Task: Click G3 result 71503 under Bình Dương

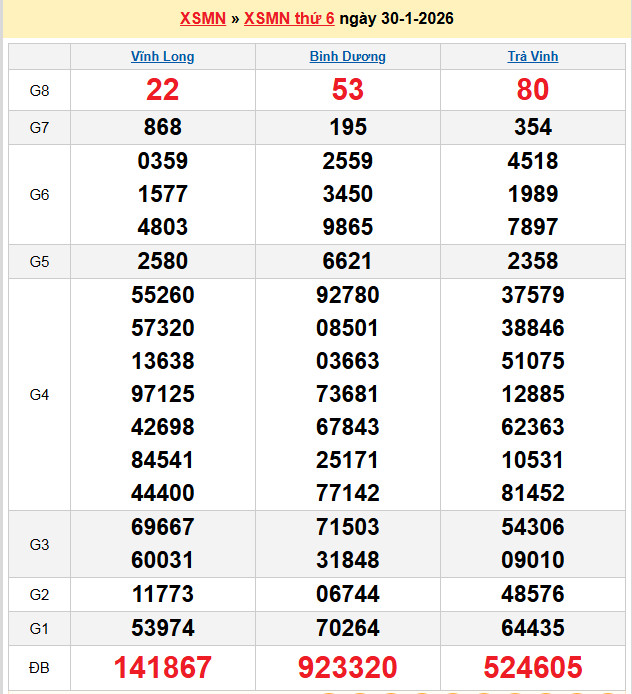Action: tap(347, 527)
